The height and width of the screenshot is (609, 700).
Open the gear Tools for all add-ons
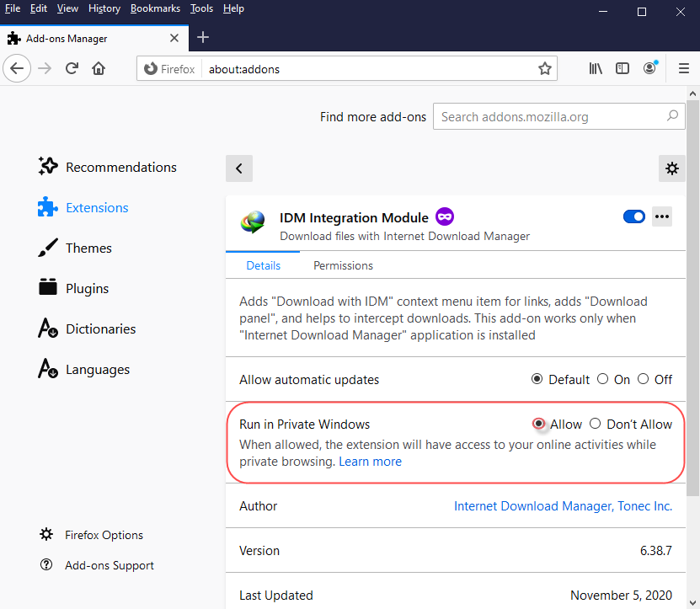(x=672, y=168)
